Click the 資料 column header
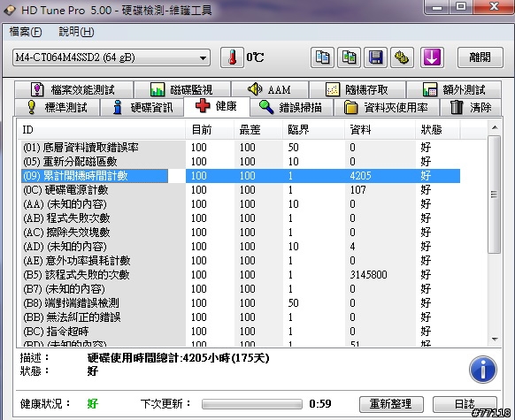 click(380, 130)
